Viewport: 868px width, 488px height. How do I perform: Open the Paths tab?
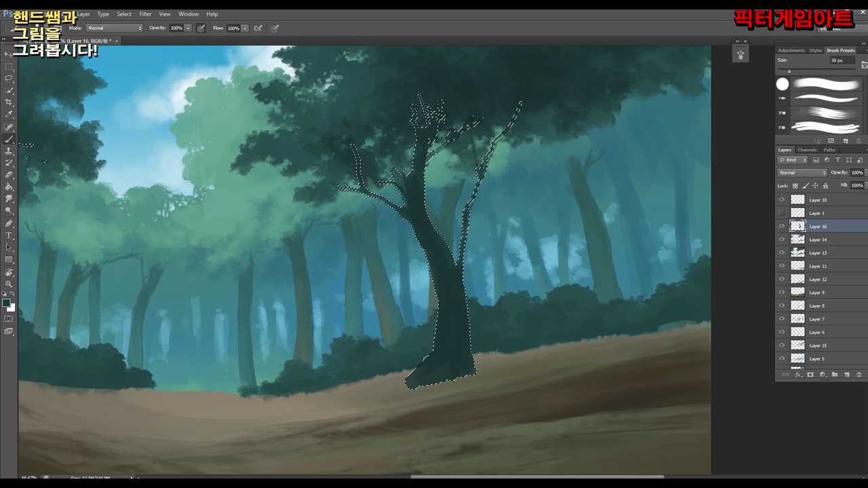[829, 150]
